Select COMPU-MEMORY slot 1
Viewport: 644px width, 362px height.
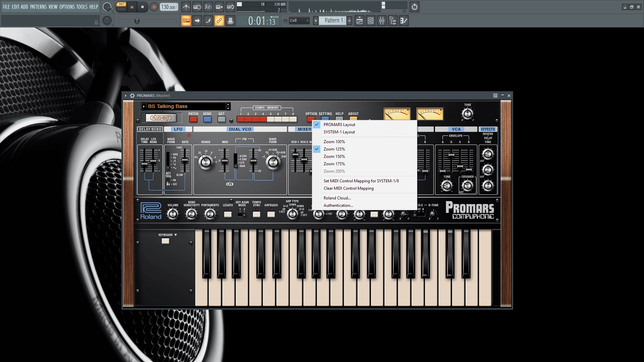240,119
